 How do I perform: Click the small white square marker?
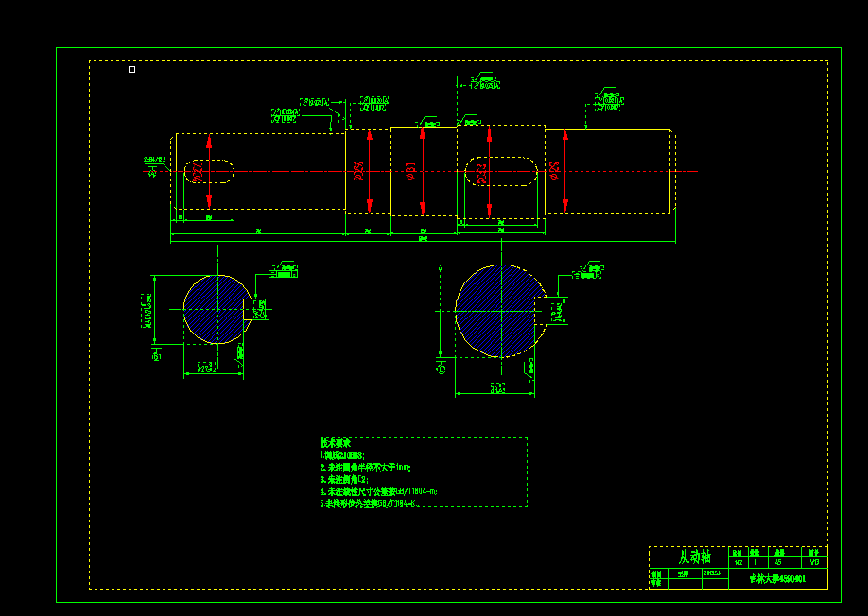pos(131,69)
